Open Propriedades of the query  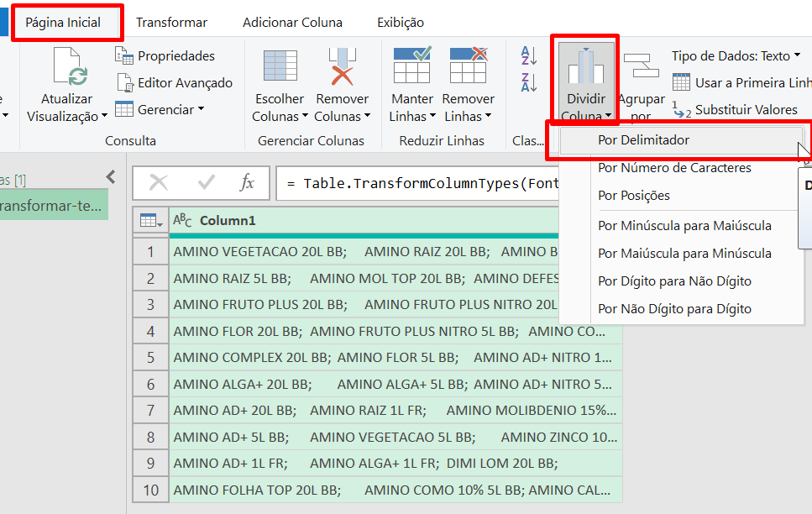pyautogui.click(x=165, y=55)
